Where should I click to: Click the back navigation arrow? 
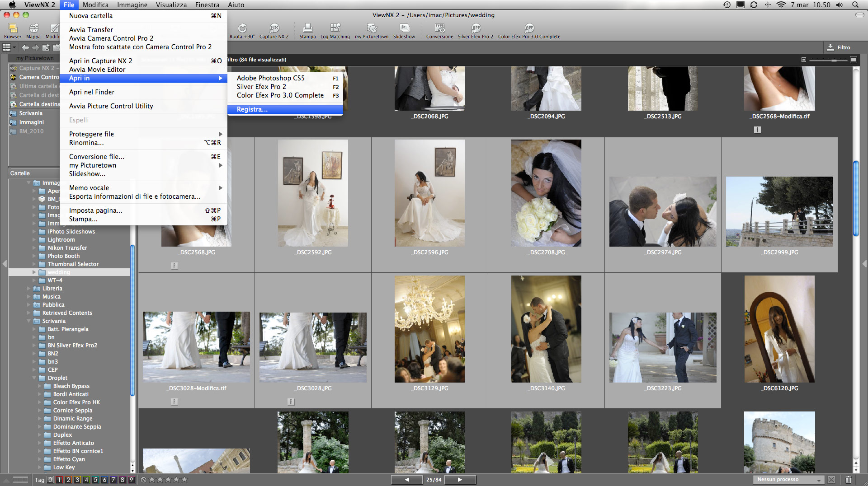click(25, 47)
